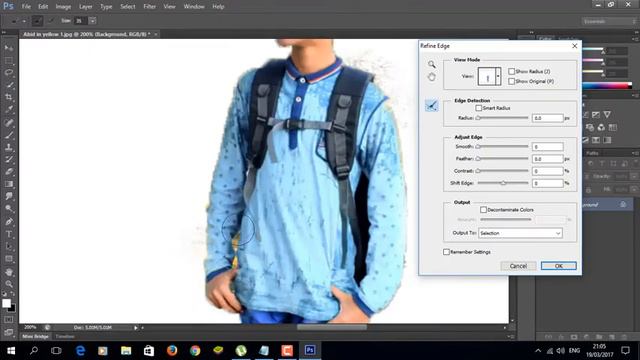
Task: Select the Path Selection tool
Action: point(9,247)
